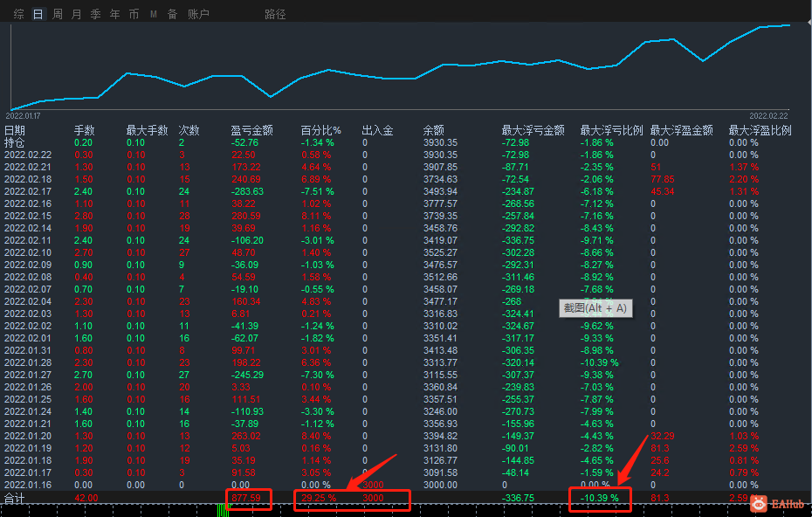Click the 877.59 total profit value
This screenshot has width=812, height=517.
click(246, 498)
